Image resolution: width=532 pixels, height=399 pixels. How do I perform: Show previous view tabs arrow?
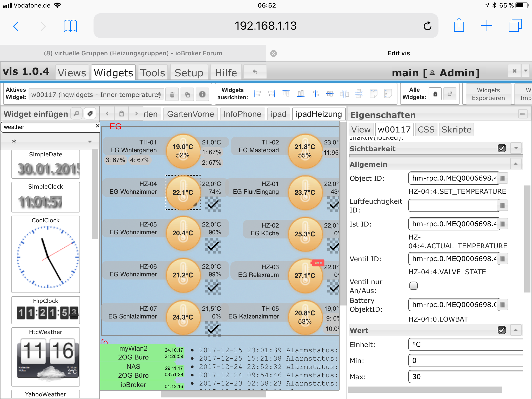[x=107, y=114]
